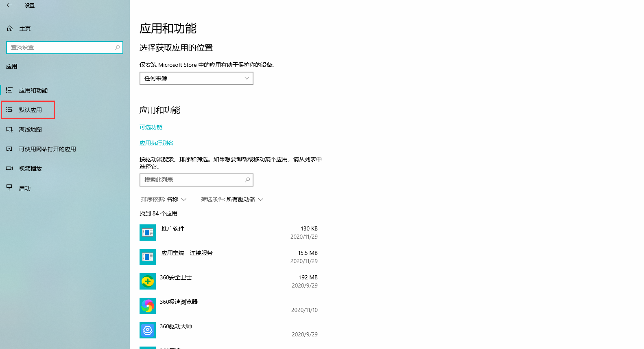Focus the 搜索此列表 search field

coord(196,180)
